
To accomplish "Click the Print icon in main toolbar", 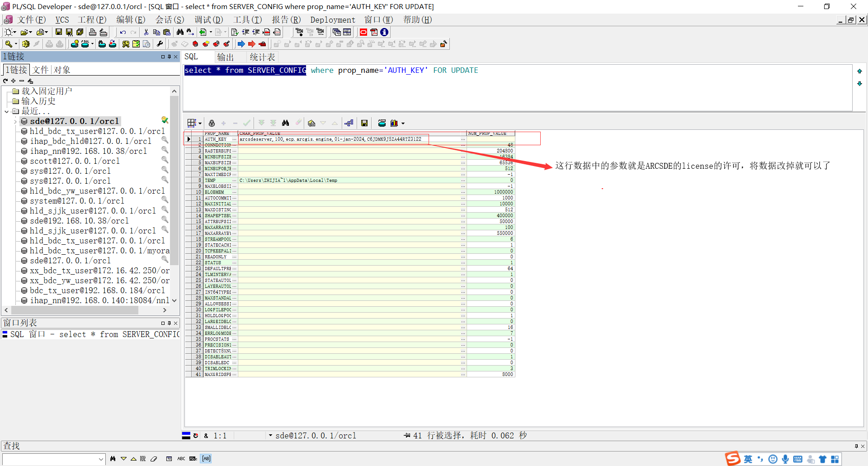I will (93, 32).
